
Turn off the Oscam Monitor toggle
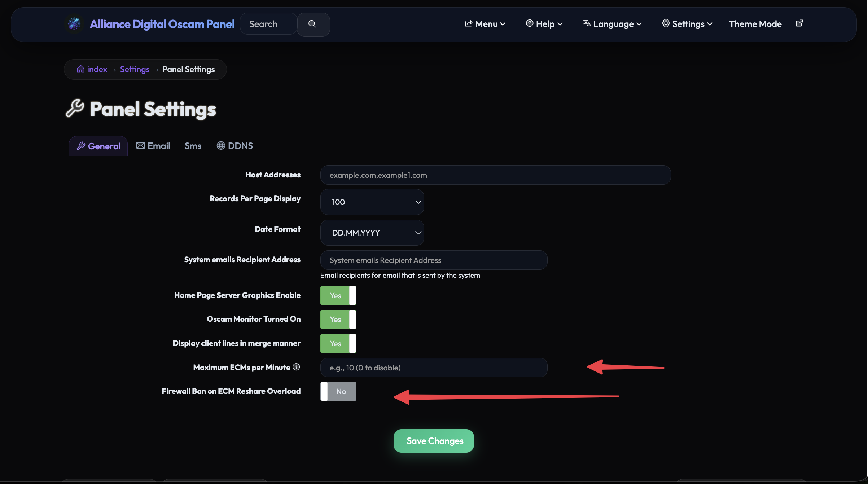pos(338,319)
